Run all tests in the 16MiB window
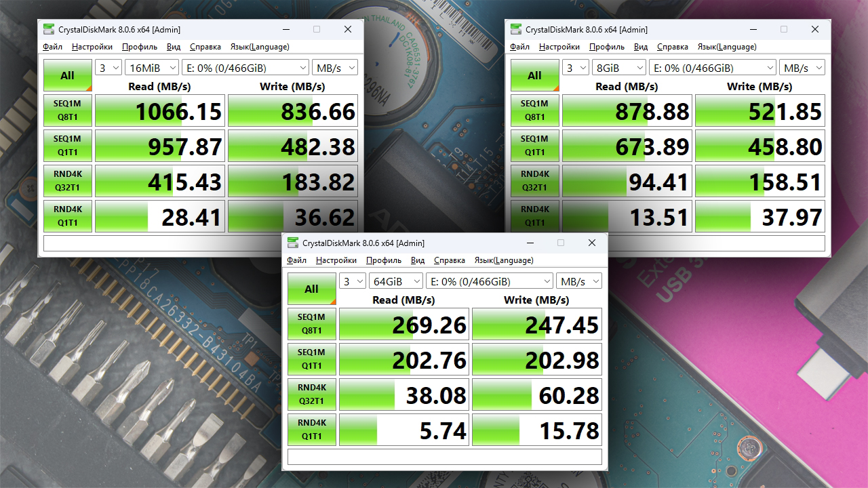868x488 pixels. 68,75
